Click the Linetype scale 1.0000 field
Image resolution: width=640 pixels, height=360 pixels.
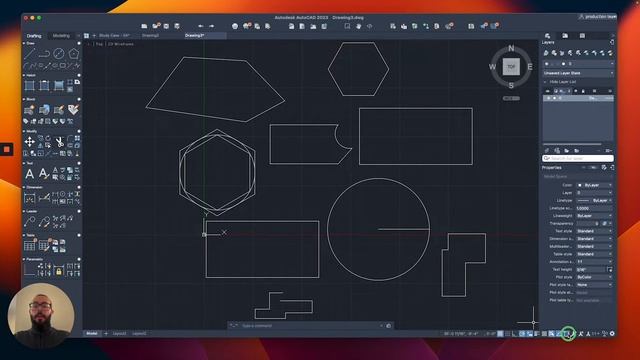594,208
